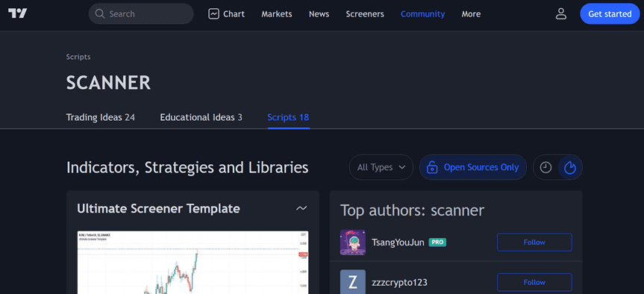Select the Scripts 18 tab
644x294 pixels.
[288, 117]
